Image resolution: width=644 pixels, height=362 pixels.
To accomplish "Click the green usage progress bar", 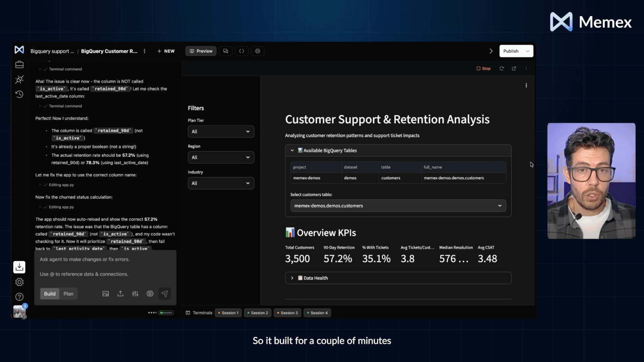I will pyautogui.click(x=166, y=313).
